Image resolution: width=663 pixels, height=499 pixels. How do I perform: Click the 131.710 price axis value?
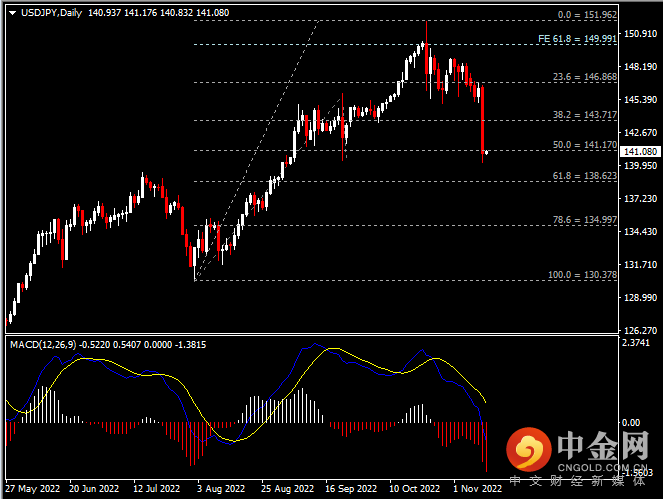(x=641, y=264)
